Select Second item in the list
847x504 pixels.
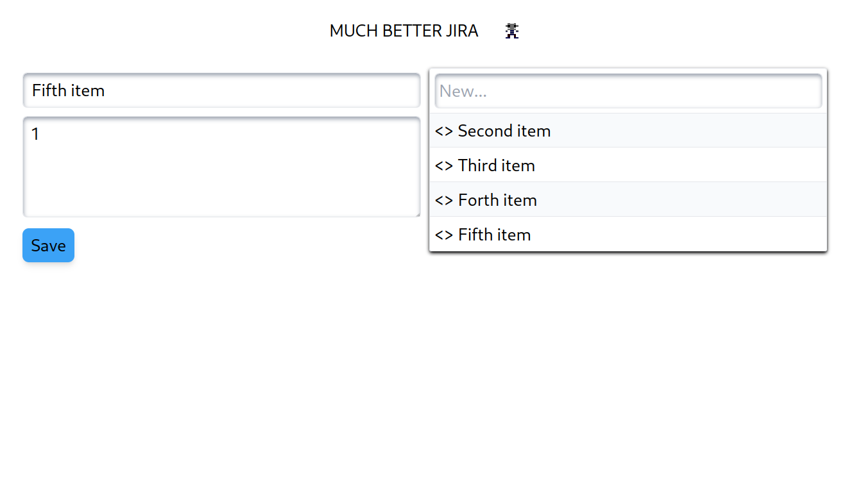[x=628, y=131]
